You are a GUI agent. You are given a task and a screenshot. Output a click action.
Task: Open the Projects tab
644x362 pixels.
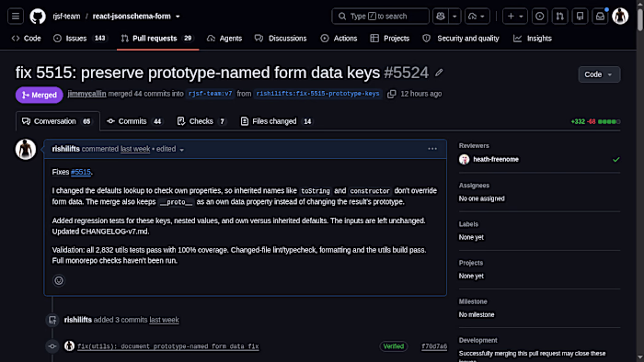tap(390, 39)
